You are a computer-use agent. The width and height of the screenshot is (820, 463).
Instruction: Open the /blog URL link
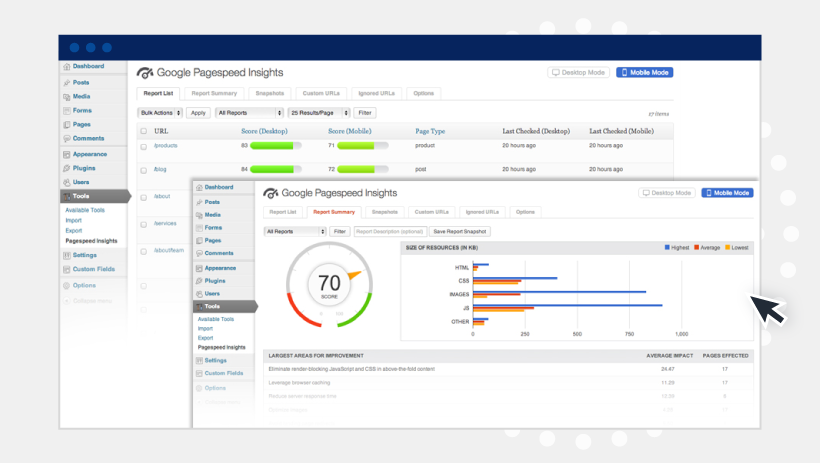click(160, 170)
